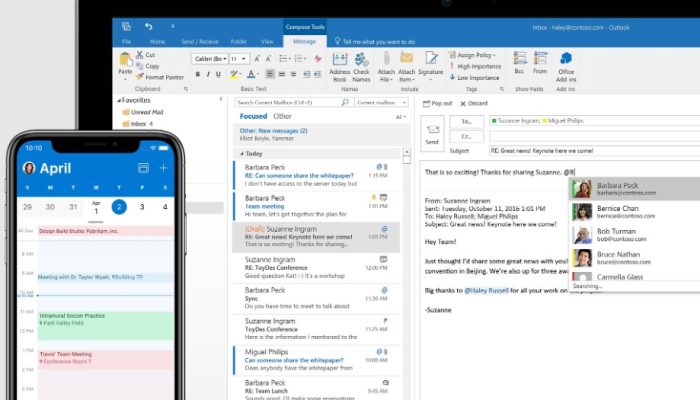The image size is (700, 400).
Task: Open the Assign Policy dropdown
Action: (x=472, y=55)
